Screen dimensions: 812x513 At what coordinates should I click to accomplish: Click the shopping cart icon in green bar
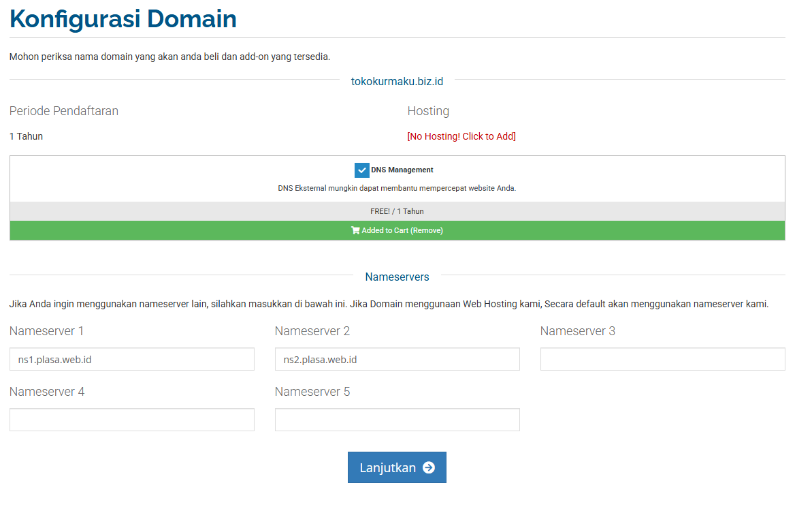(355, 230)
